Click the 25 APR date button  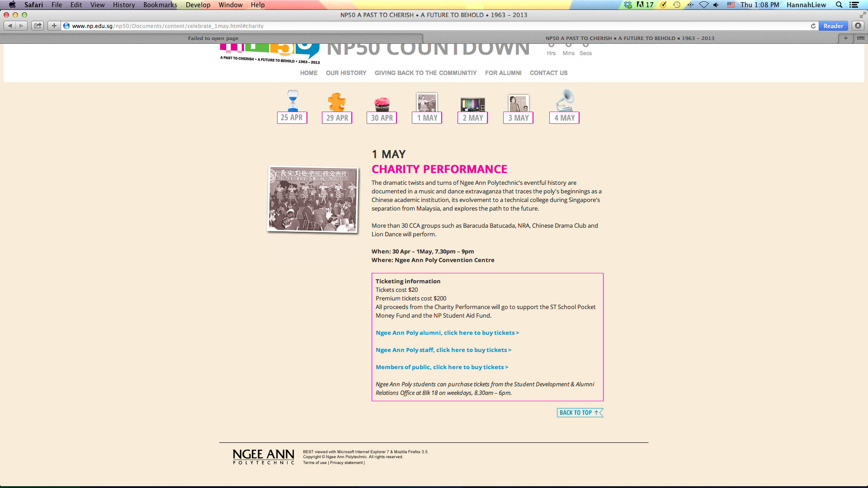292,117
